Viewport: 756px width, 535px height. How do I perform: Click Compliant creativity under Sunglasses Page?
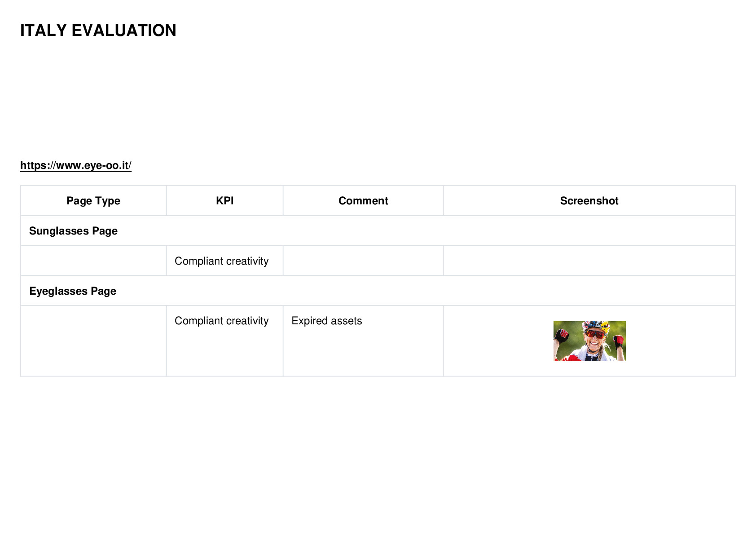(x=222, y=261)
